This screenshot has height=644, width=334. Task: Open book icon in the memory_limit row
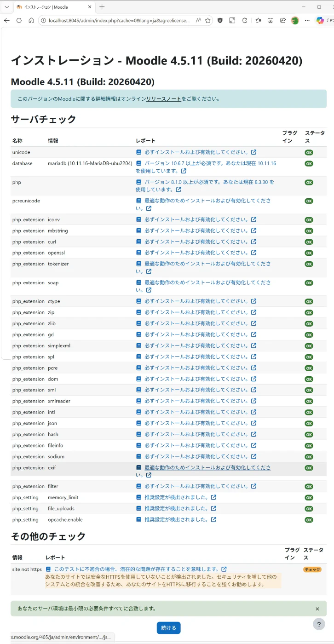click(138, 497)
